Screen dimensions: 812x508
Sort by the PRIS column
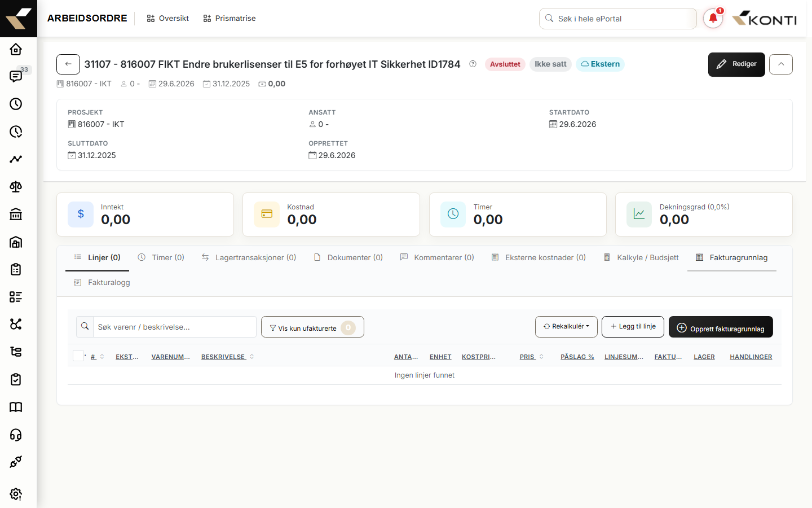pos(532,357)
